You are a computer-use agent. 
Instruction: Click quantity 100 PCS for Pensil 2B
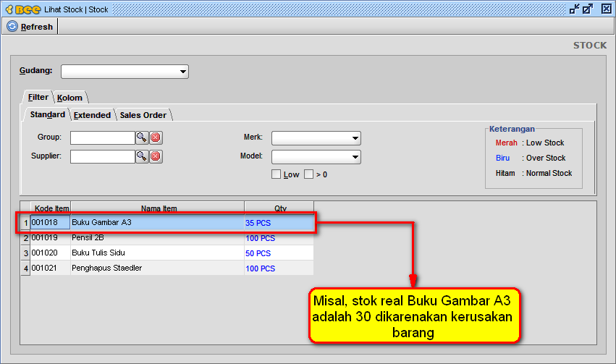tap(279, 238)
